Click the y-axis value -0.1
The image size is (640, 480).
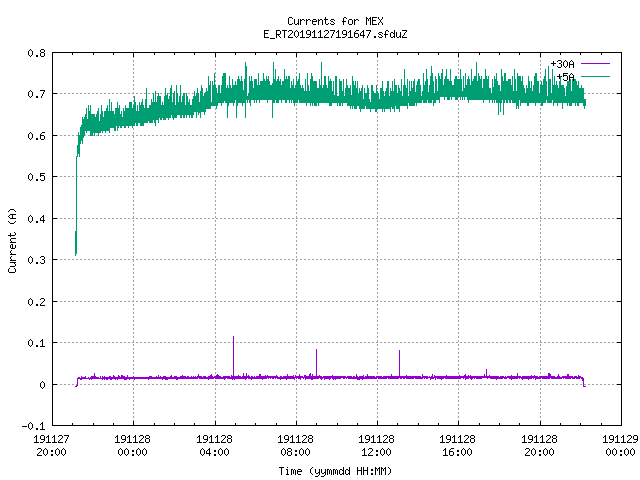click(x=33, y=426)
